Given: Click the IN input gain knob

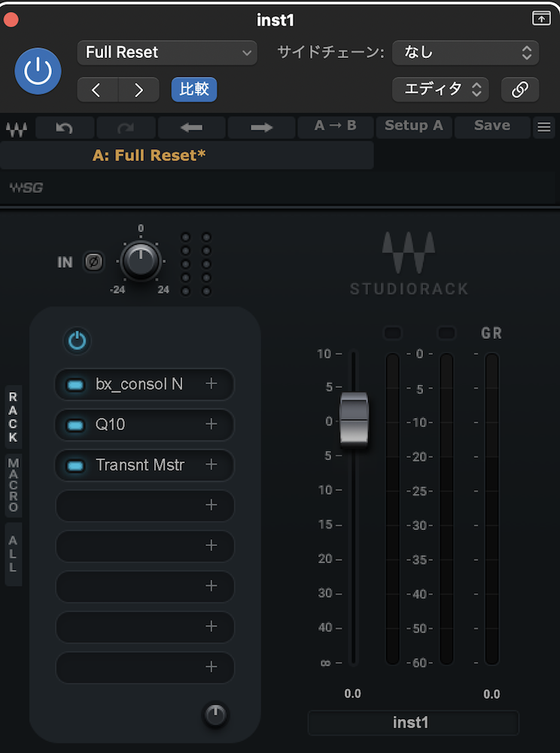Looking at the screenshot, I should [x=141, y=261].
